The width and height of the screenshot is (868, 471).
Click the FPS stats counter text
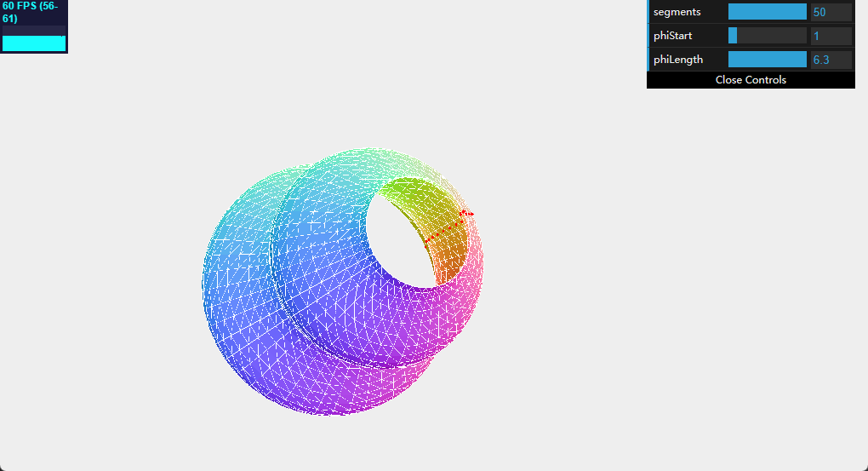pos(30,12)
